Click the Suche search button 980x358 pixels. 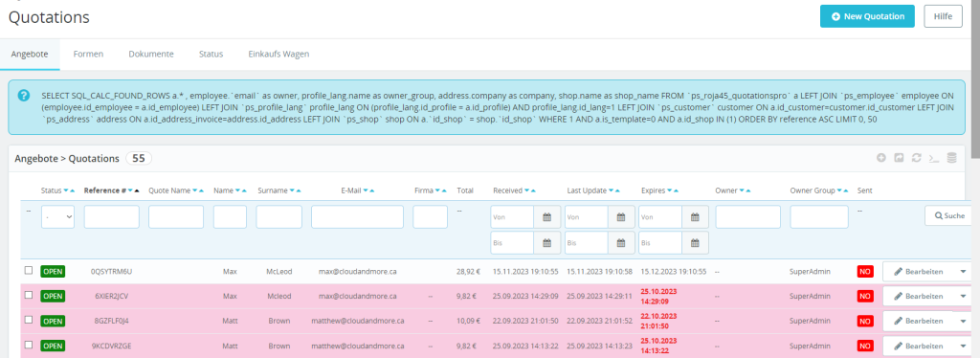click(949, 215)
